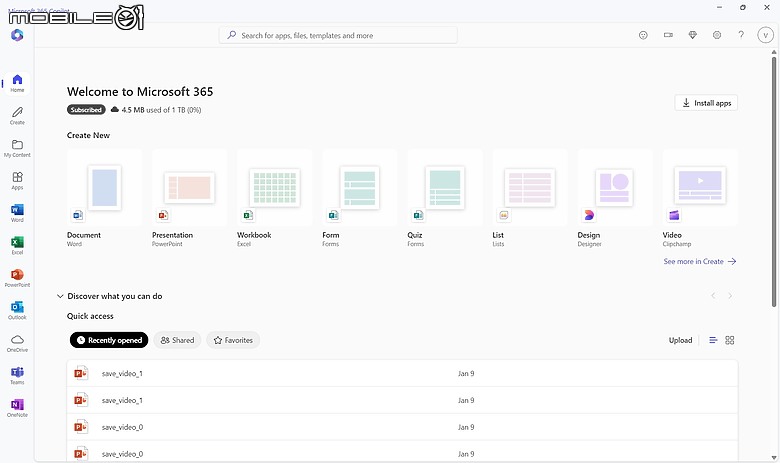
Task: Open the feedback smiley icon
Action: [x=643, y=35]
